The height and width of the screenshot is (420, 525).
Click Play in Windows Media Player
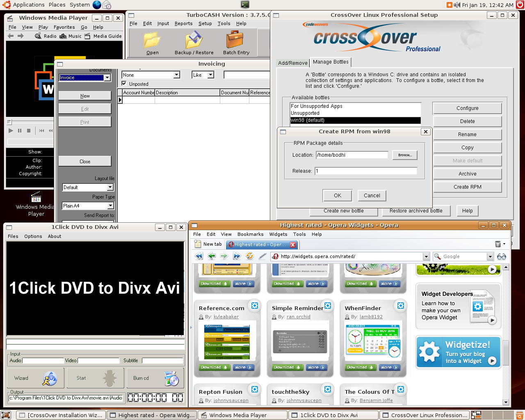tap(11, 130)
